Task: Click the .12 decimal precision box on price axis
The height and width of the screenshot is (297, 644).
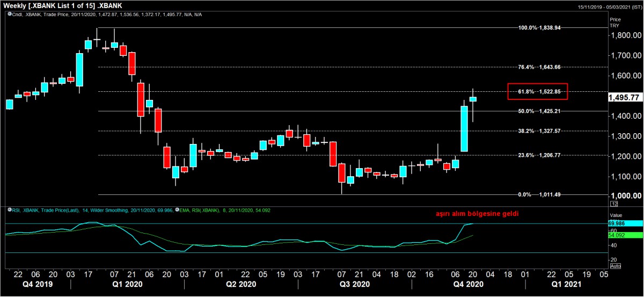Action: [614, 204]
